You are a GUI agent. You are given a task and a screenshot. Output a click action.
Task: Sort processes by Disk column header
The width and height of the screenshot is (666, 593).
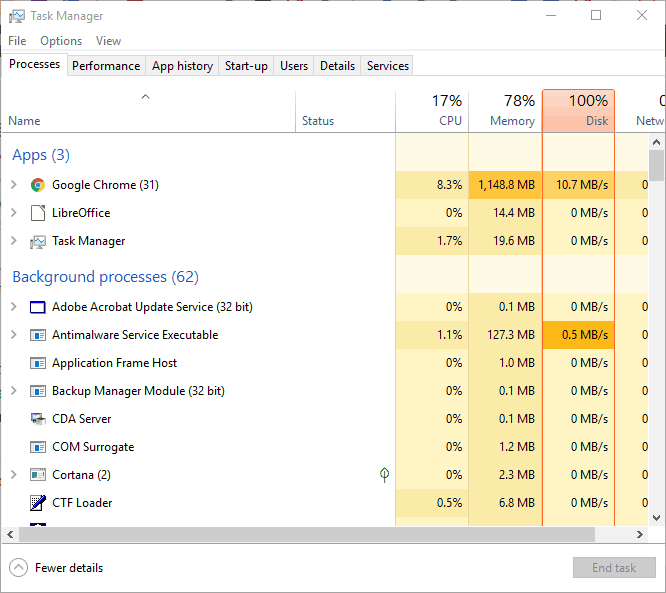tap(579, 111)
